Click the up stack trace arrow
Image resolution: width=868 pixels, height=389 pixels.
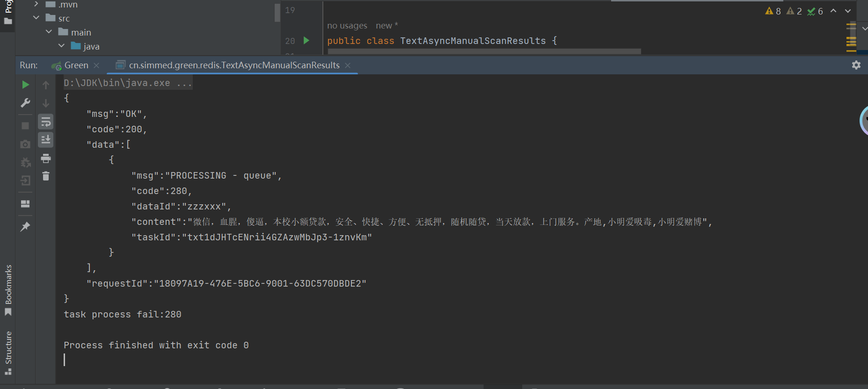[46, 85]
